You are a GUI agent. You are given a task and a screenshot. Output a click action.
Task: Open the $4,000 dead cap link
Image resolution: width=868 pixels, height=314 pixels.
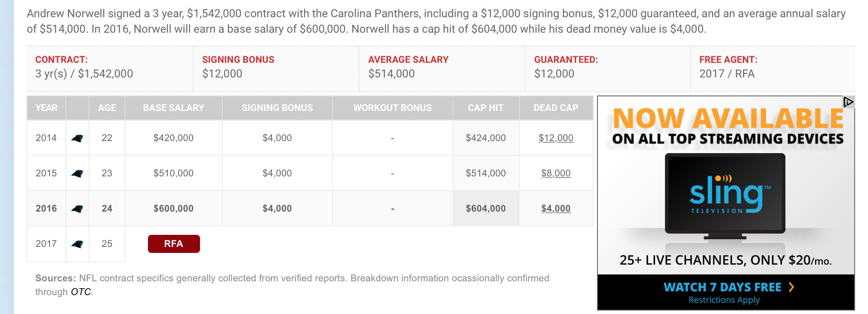(x=556, y=209)
